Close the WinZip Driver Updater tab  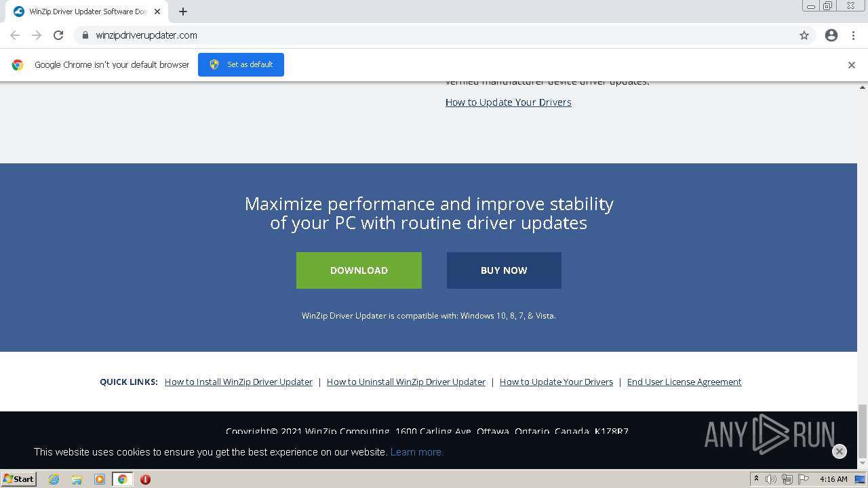pyautogui.click(x=157, y=12)
